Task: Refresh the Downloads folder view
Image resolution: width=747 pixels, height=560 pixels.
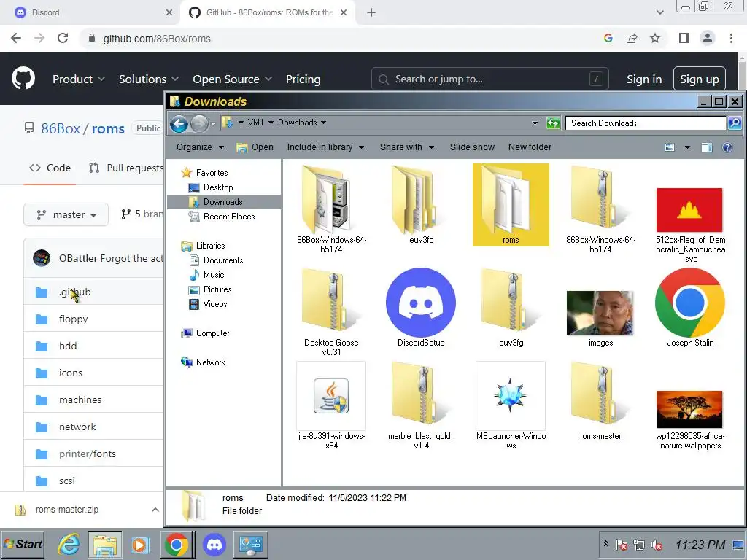Action: pos(553,123)
